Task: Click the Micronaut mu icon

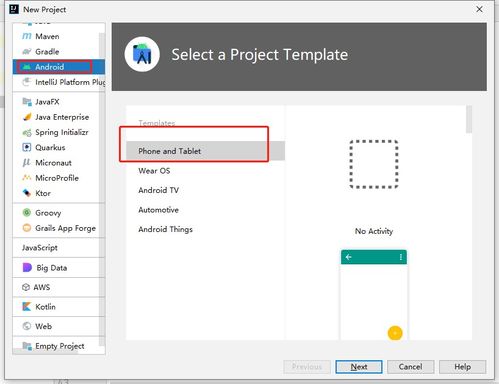Action: pos(26,163)
